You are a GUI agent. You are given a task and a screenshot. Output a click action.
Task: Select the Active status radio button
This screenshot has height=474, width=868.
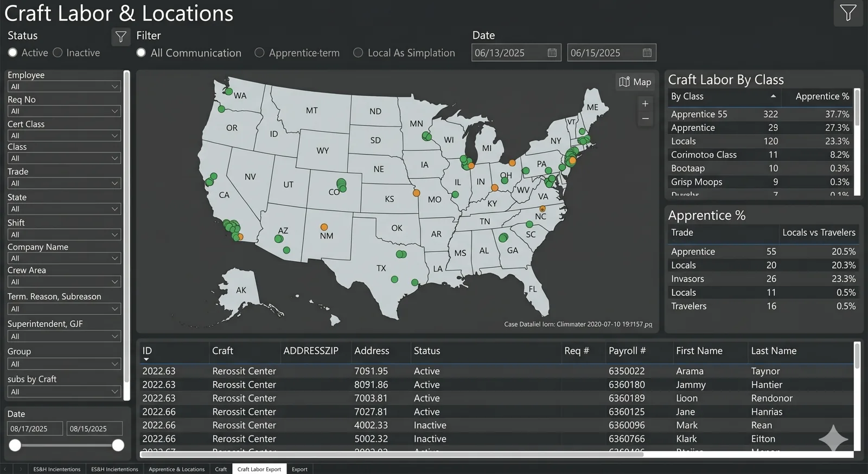tap(12, 53)
